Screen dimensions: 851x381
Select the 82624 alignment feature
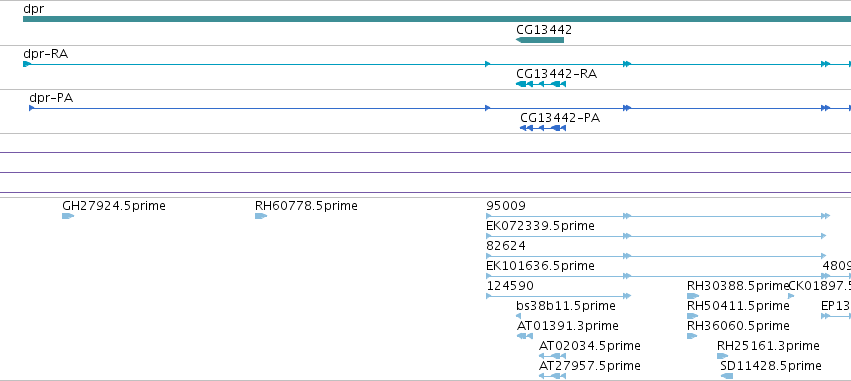(x=656, y=256)
